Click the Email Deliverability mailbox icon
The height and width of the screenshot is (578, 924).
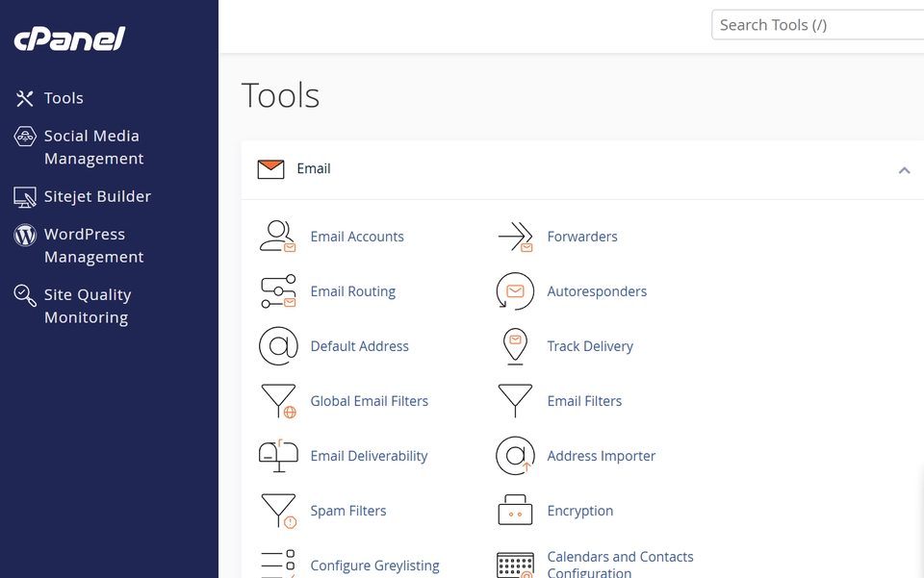click(x=278, y=456)
